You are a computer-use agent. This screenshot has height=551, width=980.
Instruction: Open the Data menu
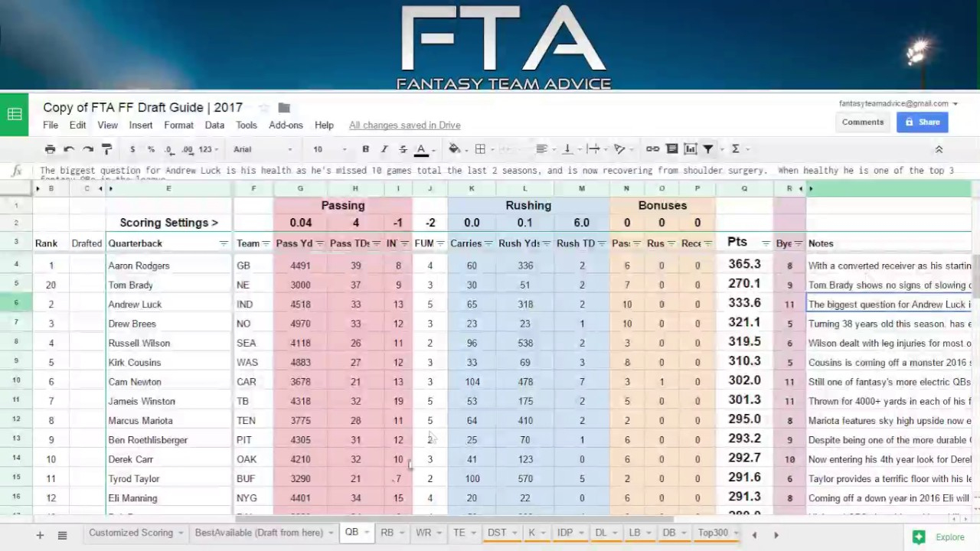pos(214,125)
